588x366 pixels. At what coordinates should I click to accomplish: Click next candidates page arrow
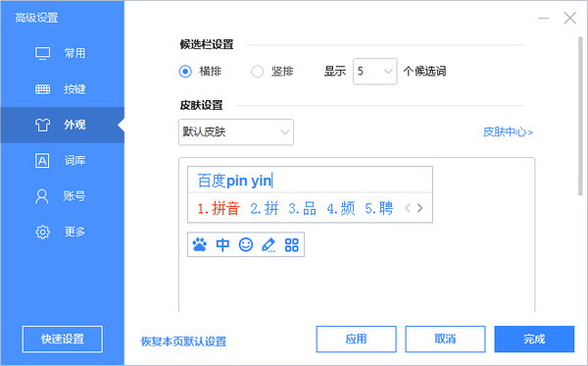pyautogui.click(x=420, y=208)
